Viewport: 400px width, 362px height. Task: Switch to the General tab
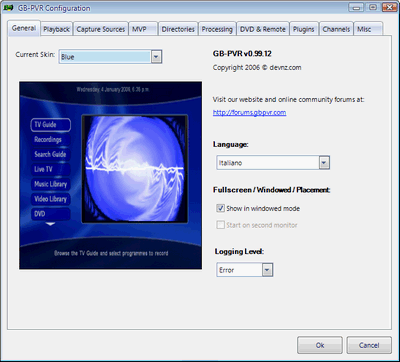24,28
